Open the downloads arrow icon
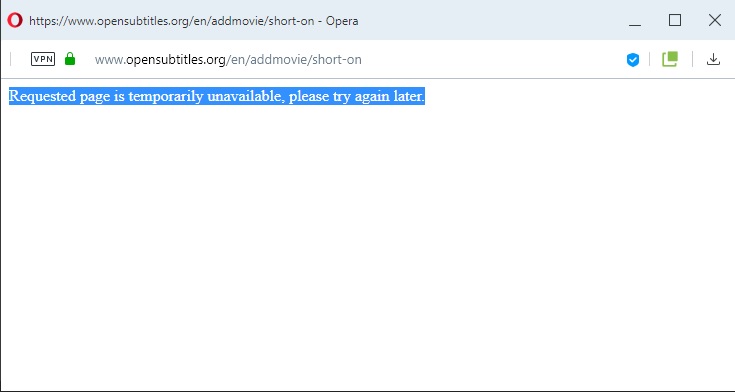 [x=713, y=59]
